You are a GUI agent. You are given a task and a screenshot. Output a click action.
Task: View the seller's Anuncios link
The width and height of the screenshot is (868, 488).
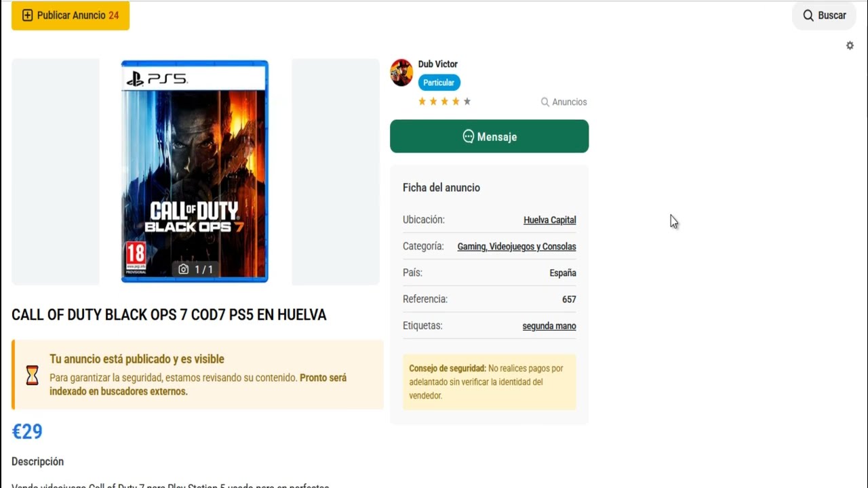(x=564, y=102)
